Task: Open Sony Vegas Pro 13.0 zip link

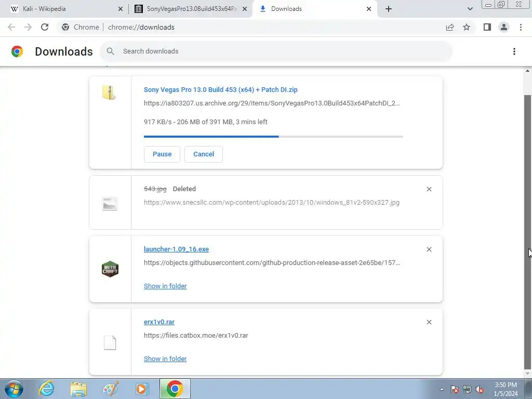Action: (x=220, y=89)
